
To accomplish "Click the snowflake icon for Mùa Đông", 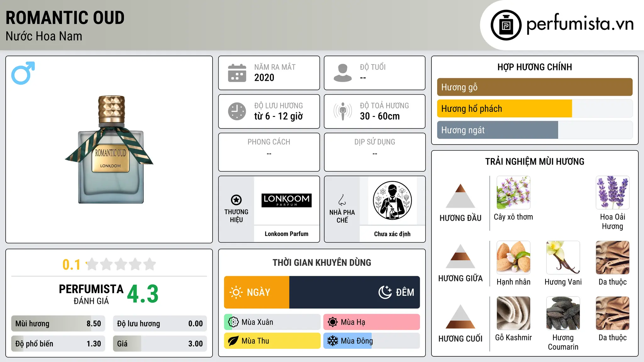I will click(332, 341).
